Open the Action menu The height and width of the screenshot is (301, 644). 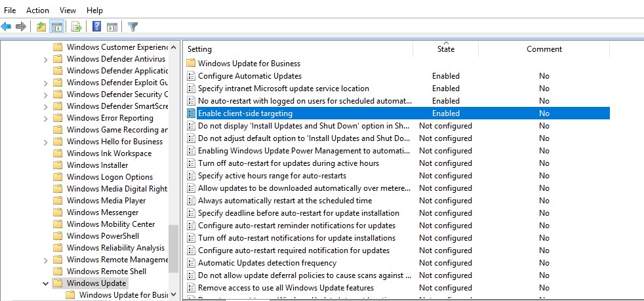(37, 10)
